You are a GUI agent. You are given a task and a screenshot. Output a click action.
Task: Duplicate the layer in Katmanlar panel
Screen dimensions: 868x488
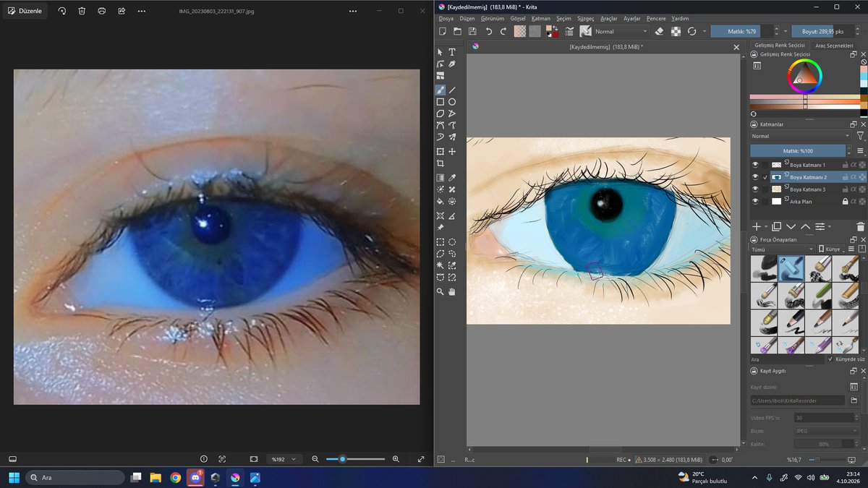pos(776,226)
